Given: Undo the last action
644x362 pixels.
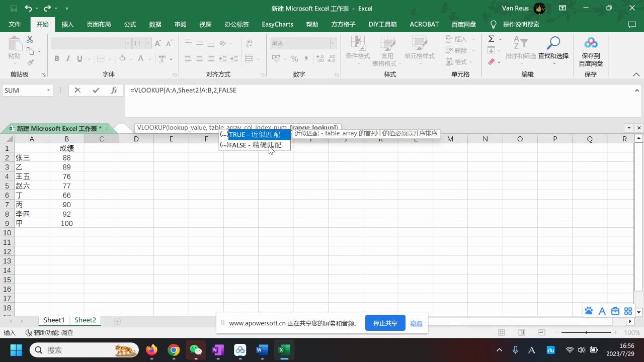Looking at the screenshot, I should [28, 9].
